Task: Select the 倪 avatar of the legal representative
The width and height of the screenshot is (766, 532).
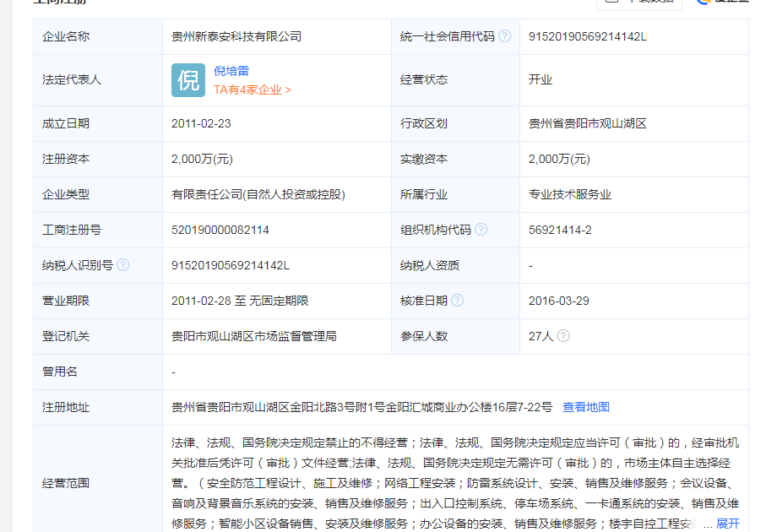Action: (x=188, y=80)
